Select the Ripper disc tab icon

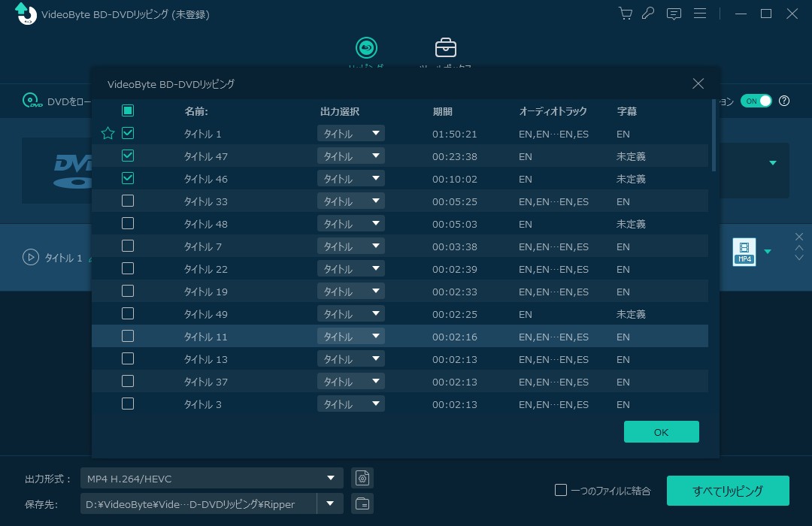point(366,47)
